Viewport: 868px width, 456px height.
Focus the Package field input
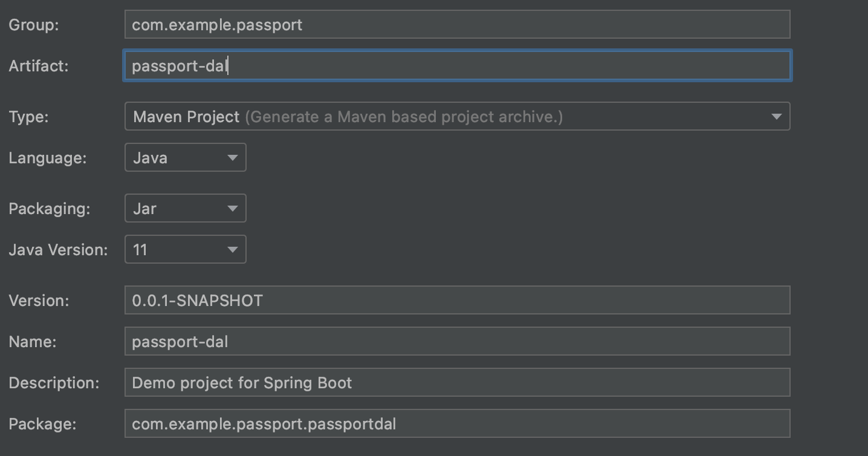click(457, 424)
